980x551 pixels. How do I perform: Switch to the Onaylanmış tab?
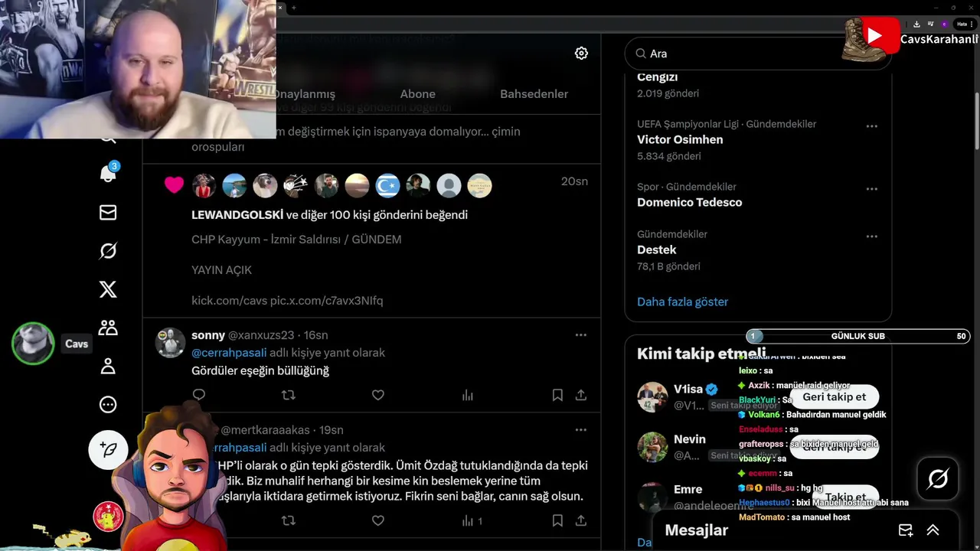305,93
